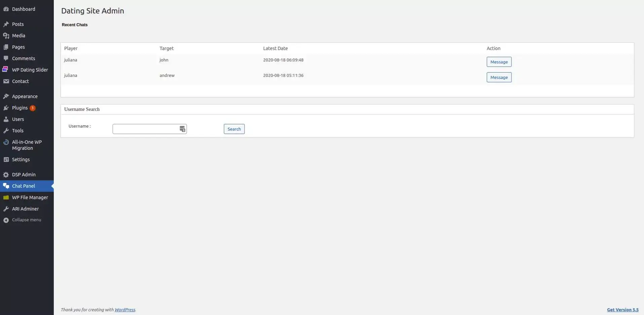Click the Comments speech bubble icon
The image size is (644, 315).
[6, 58]
